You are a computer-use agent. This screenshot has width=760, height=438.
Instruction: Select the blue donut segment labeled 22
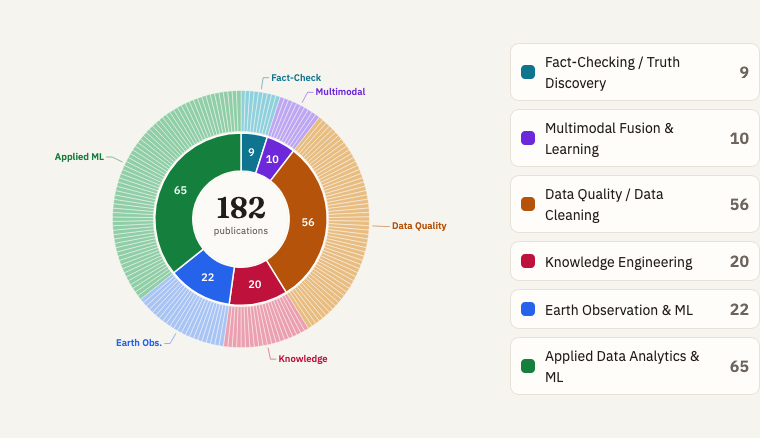pos(207,277)
